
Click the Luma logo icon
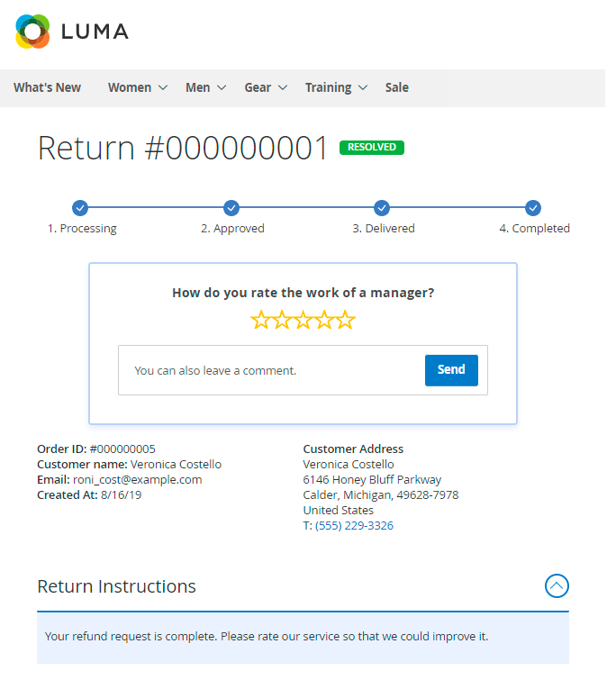[32, 32]
